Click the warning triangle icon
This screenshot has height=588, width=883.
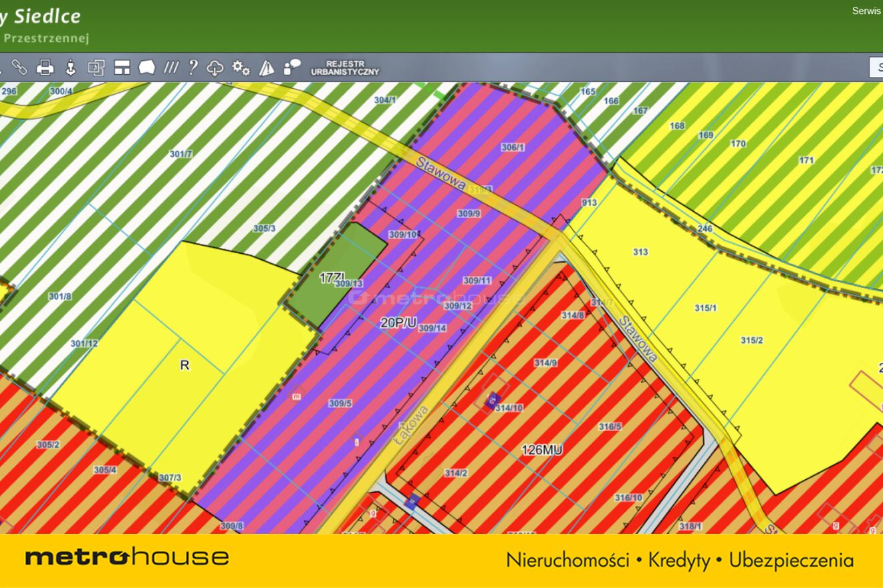click(x=266, y=67)
